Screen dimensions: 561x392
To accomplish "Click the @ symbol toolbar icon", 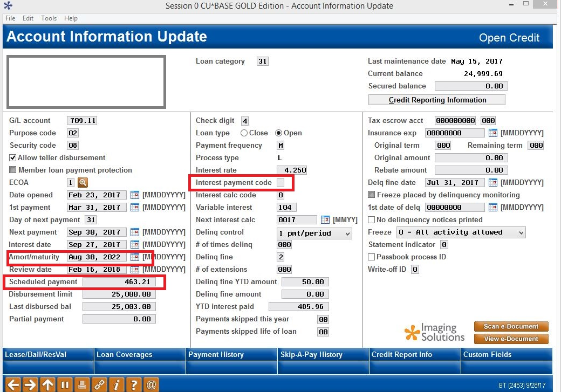I will click(151, 385).
